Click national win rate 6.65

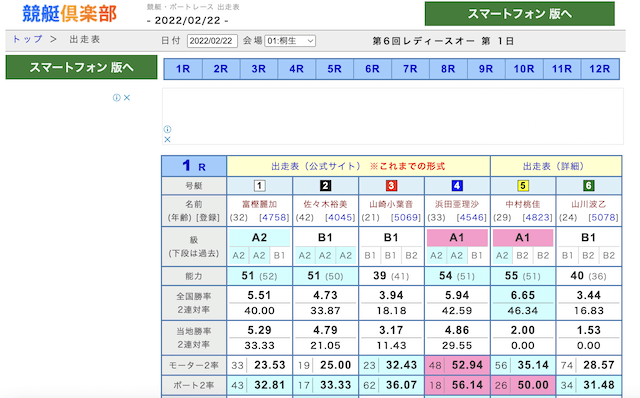coord(523,295)
